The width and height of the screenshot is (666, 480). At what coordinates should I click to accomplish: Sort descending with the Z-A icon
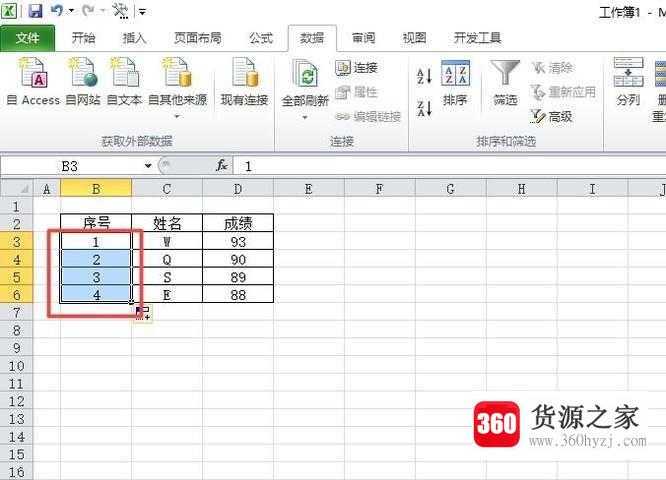(424, 109)
